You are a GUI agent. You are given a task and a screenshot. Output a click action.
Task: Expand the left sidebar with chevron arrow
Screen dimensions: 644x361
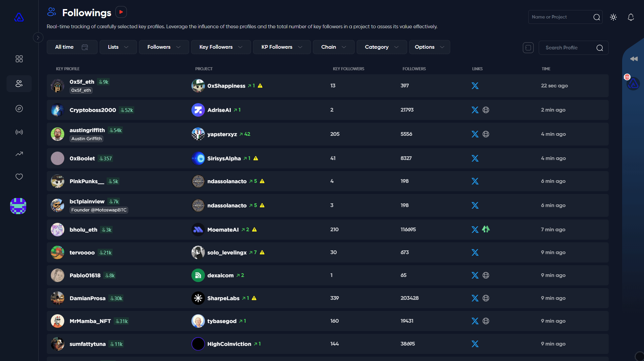38,38
